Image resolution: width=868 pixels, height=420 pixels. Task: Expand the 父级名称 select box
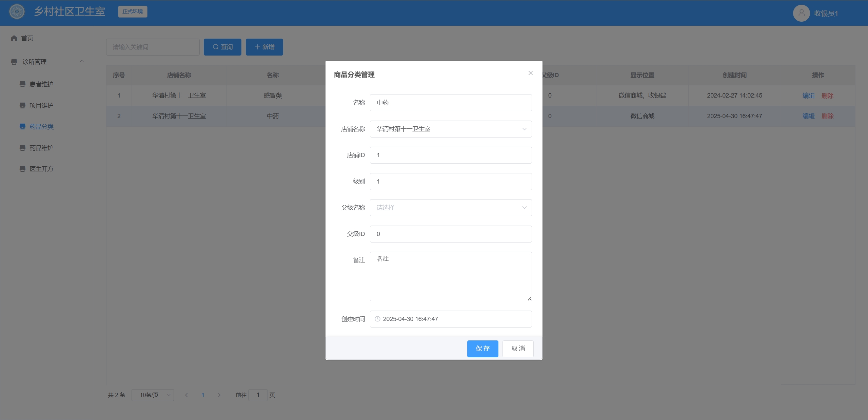[x=451, y=208]
